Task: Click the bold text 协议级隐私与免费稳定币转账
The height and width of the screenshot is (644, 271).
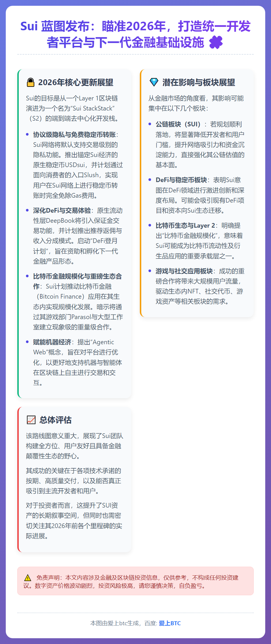Action: click(x=74, y=134)
